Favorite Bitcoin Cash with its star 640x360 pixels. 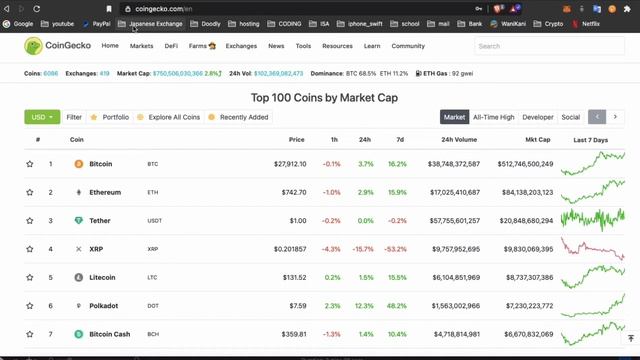pyautogui.click(x=30, y=334)
